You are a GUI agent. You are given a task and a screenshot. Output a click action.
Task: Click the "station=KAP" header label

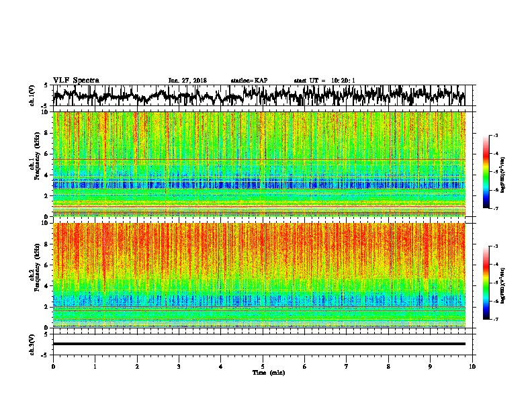tap(249, 81)
